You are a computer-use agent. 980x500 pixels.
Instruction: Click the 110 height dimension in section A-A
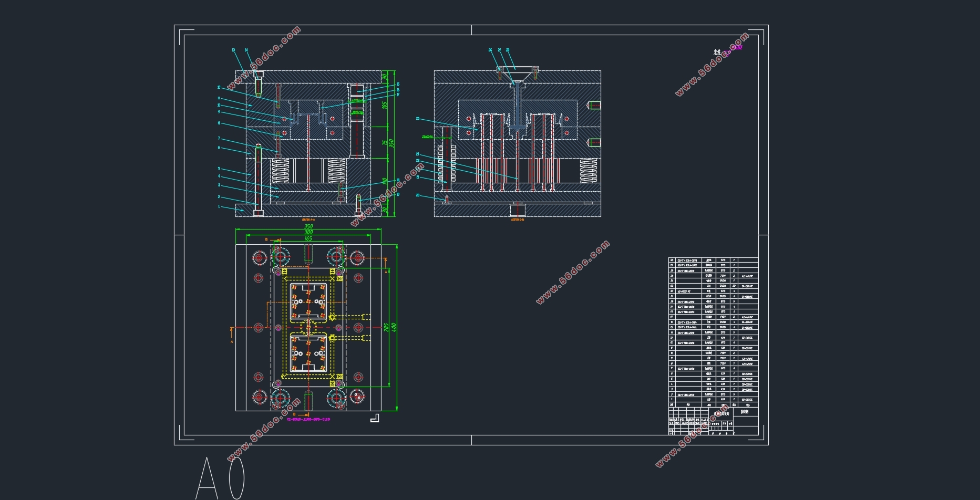pos(385,181)
